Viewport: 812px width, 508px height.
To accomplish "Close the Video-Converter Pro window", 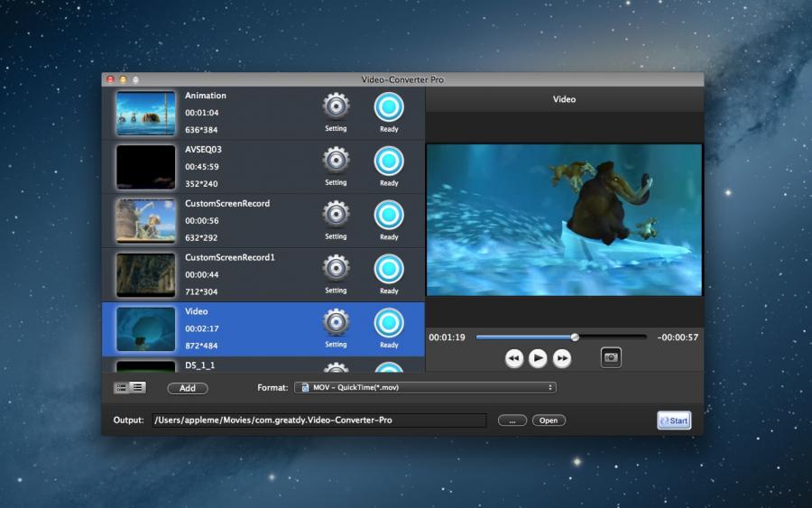I will pos(110,79).
